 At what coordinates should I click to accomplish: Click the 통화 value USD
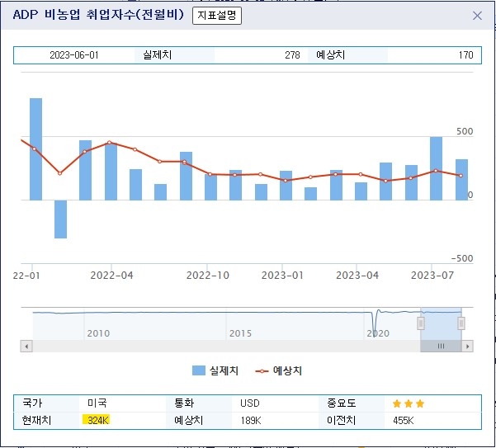click(x=250, y=403)
